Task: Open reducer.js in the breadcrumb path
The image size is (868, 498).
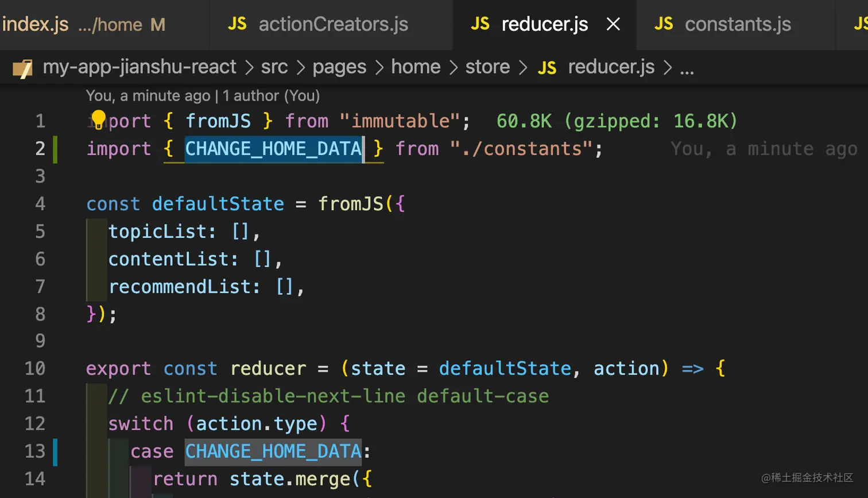Action: (611, 67)
